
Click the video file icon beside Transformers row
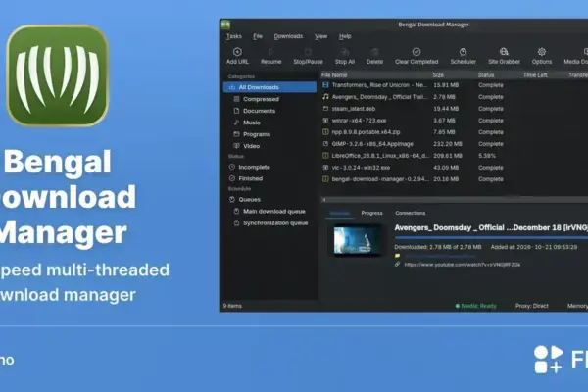325,85
